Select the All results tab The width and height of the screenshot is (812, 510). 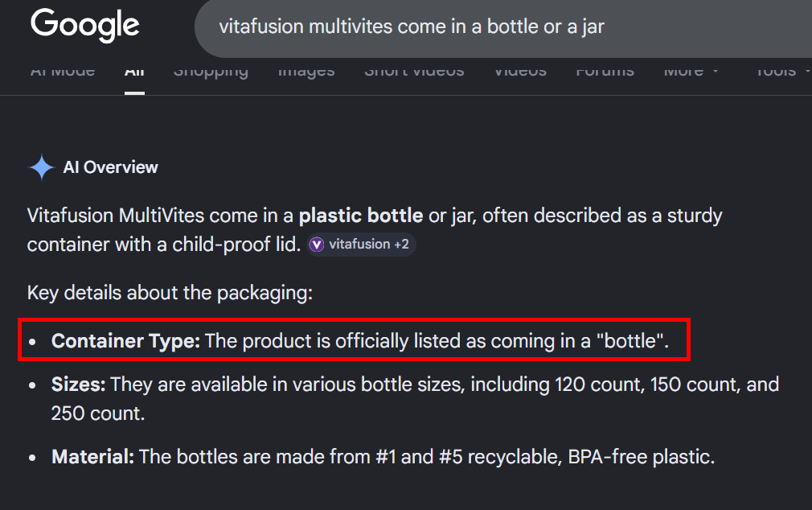tap(134, 72)
